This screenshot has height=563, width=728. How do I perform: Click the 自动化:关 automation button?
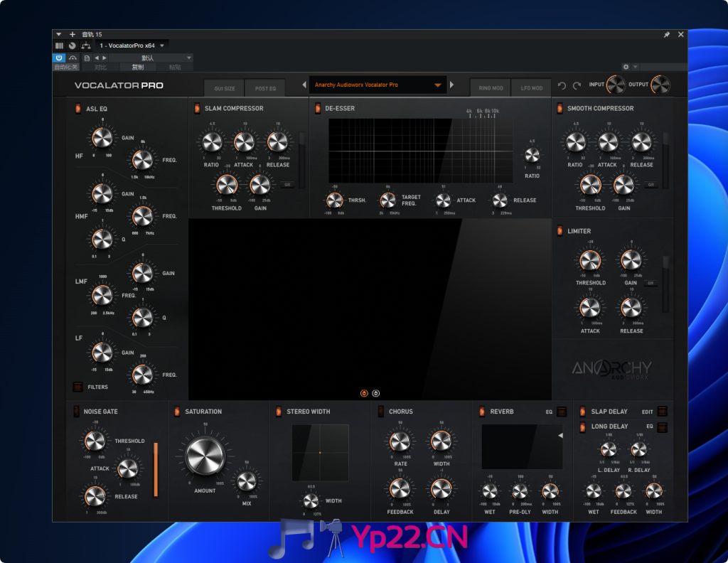66,68
